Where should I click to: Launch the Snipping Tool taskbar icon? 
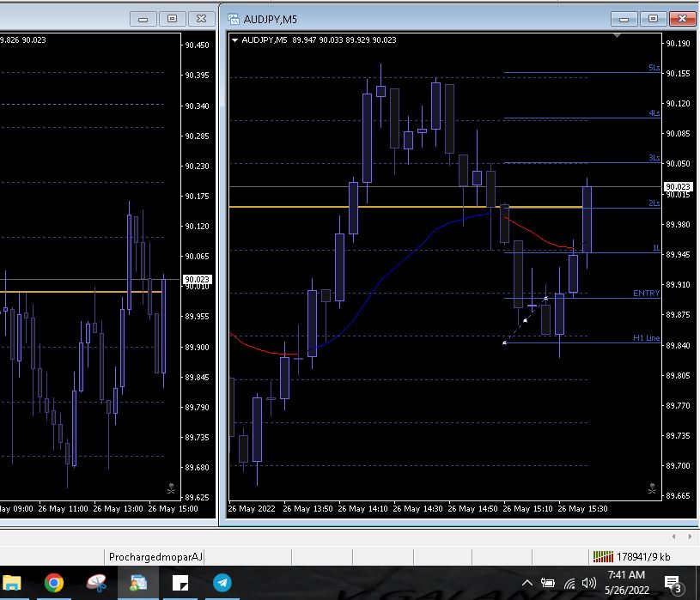point(96,584)
